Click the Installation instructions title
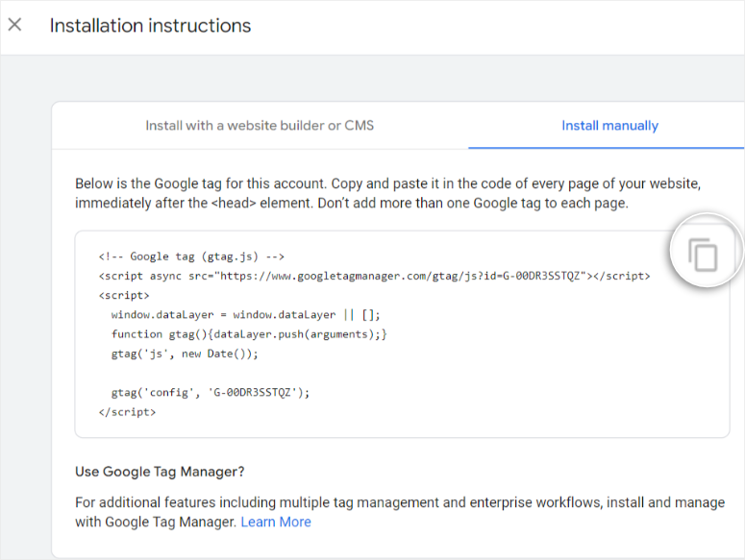745x560 pixels. [150, 26]
